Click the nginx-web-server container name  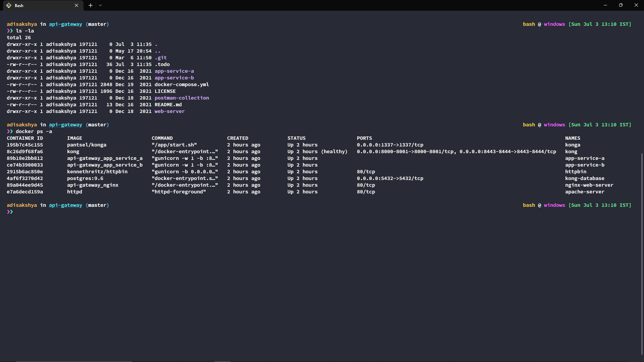[589, 185]
